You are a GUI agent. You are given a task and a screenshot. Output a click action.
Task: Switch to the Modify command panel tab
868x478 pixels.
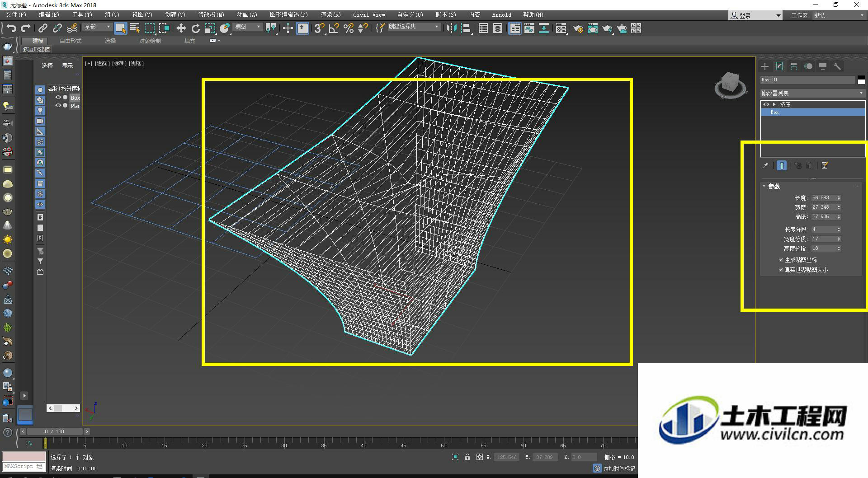pos(779,66)
